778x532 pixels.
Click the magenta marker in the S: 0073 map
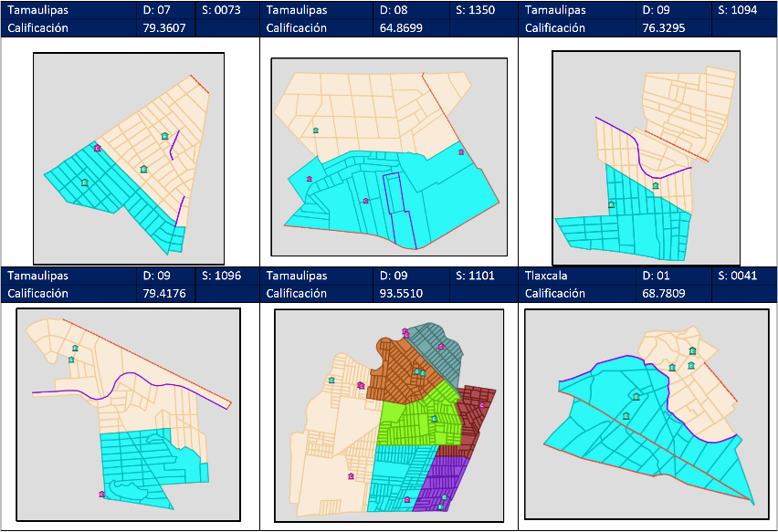[97, 148]
